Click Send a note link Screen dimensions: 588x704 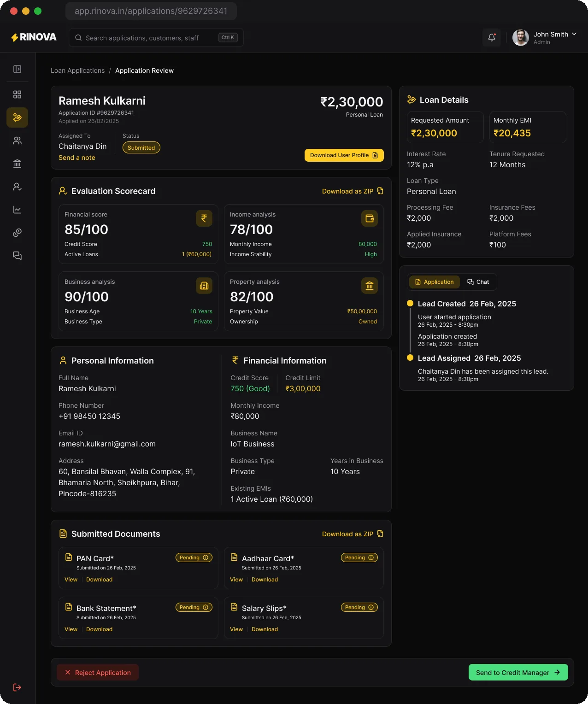[77, 158]
